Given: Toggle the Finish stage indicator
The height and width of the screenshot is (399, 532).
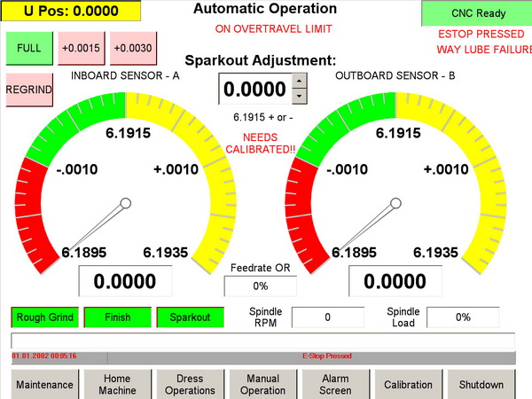Looking at the screenshot, I should coord(117,317).
